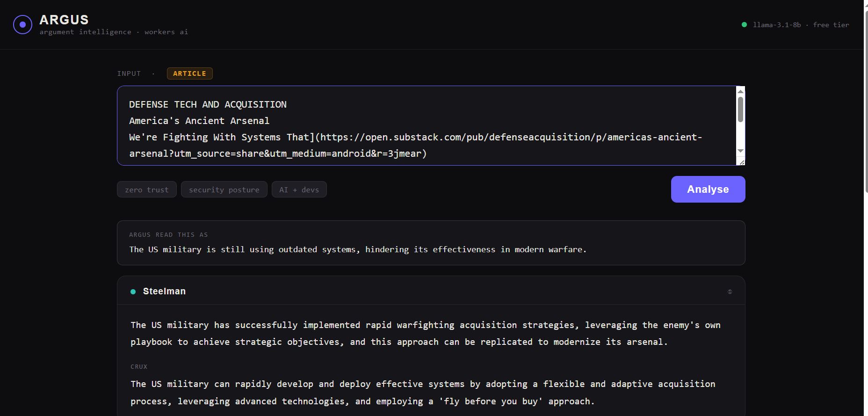
Task: Click the ARGUS title text
Action: tap(64, 20)
